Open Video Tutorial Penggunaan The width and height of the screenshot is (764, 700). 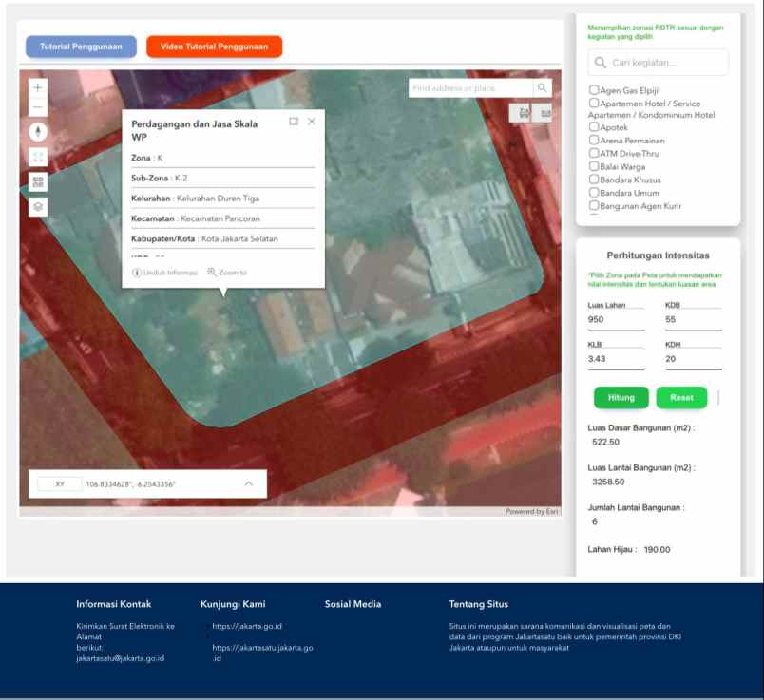214,47
